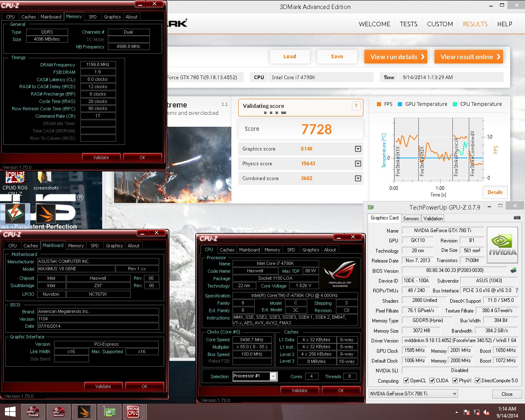Click the 7728 score value
This screenshot has height=420, width=525.
tap(317, 130)
